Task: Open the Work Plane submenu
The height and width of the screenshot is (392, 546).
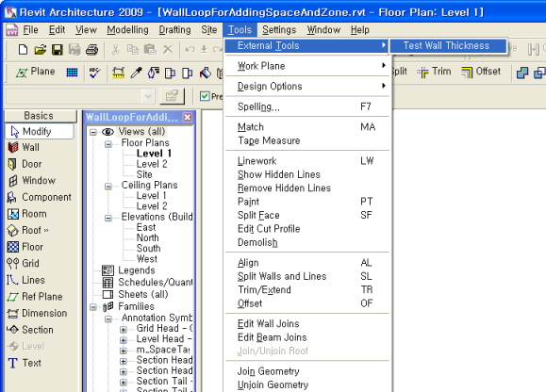Action: [x=307, y=66]
